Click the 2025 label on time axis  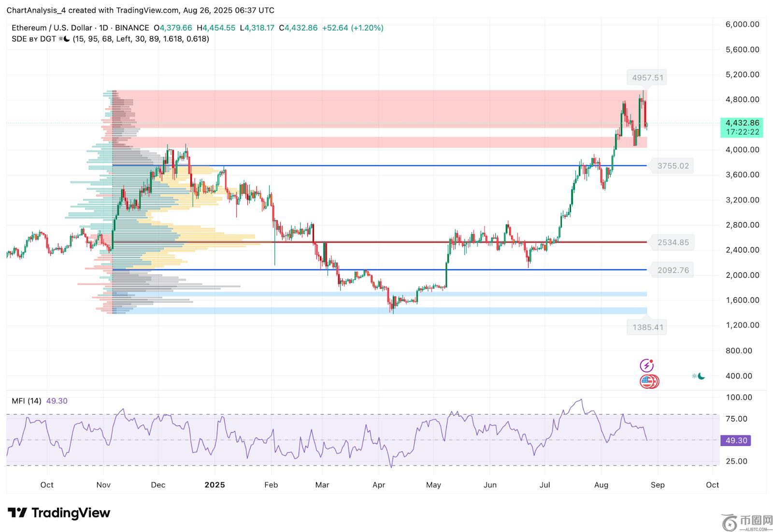215,485
